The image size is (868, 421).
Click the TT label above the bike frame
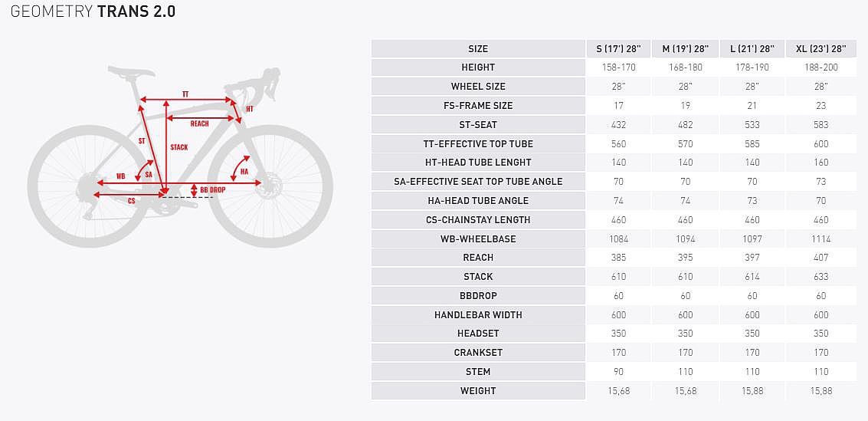pyautogui.click(x=185, y=94)
